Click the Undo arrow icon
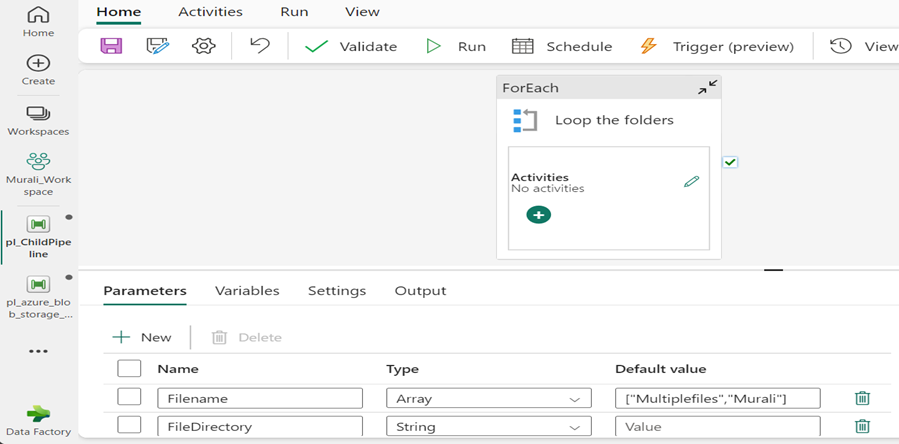 [260, 46]
